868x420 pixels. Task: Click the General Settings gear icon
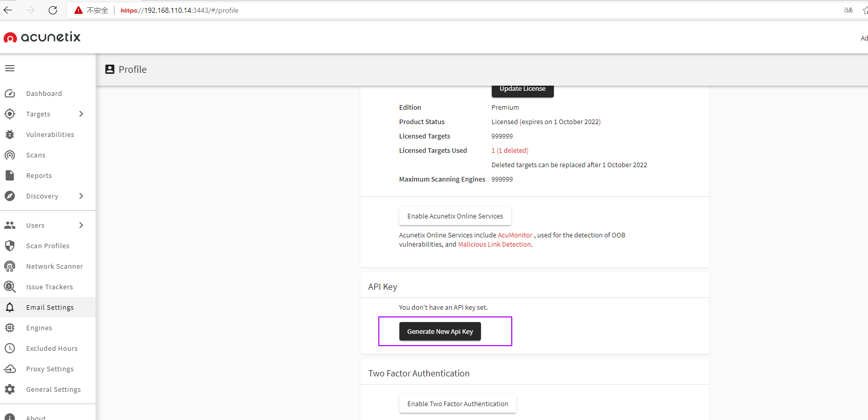tap(10, 389)
